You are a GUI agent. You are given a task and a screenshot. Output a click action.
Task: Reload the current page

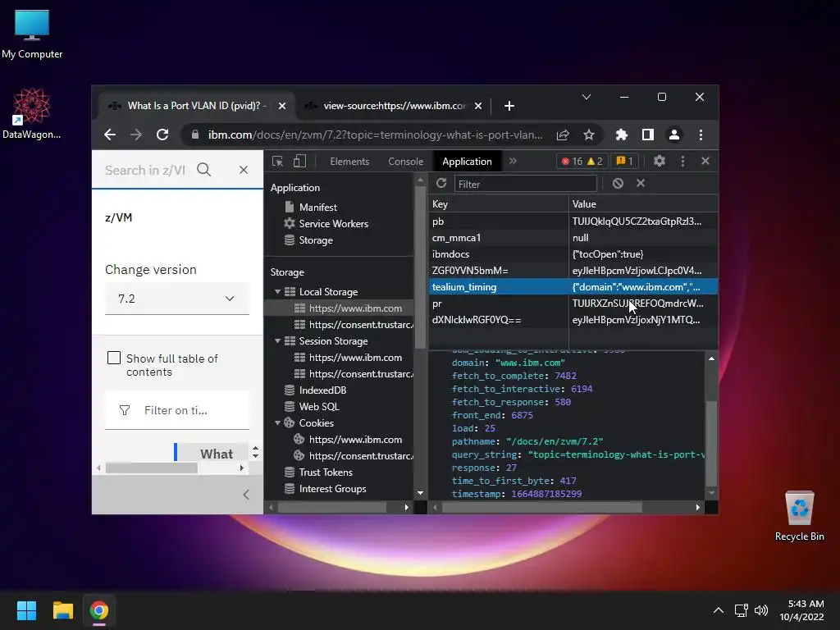[162, 135]
